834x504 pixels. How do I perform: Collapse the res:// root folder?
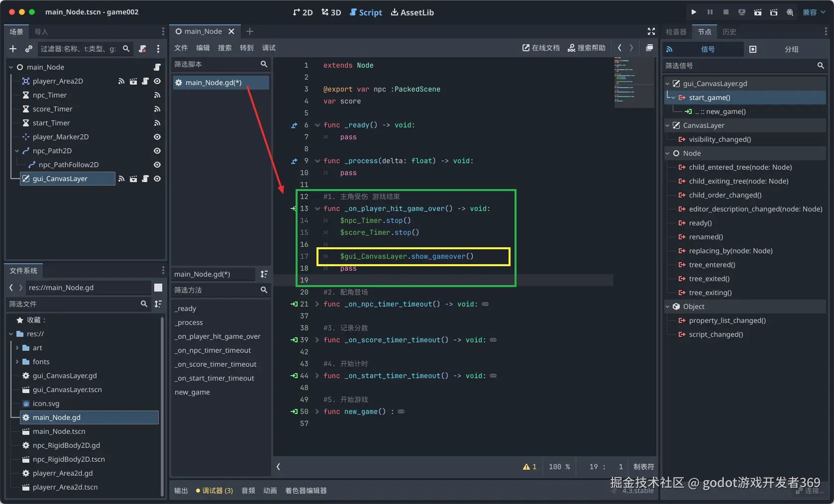(x=11, y=334)
